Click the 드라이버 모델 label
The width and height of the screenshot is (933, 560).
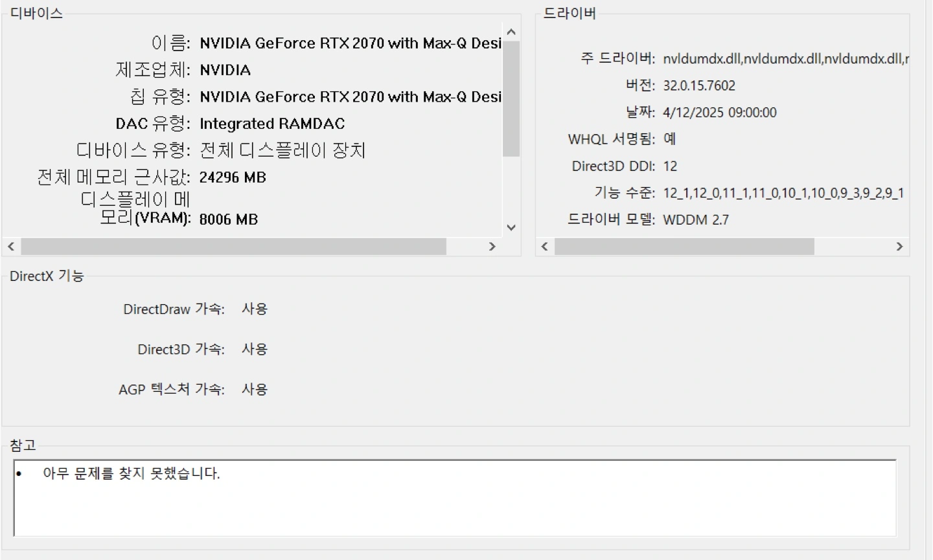point(612,219)
